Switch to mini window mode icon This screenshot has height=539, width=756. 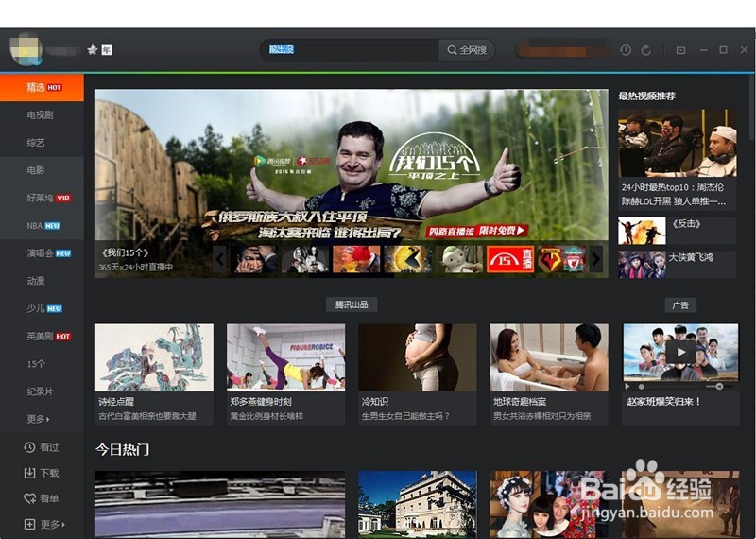click(x=680, y=50)
